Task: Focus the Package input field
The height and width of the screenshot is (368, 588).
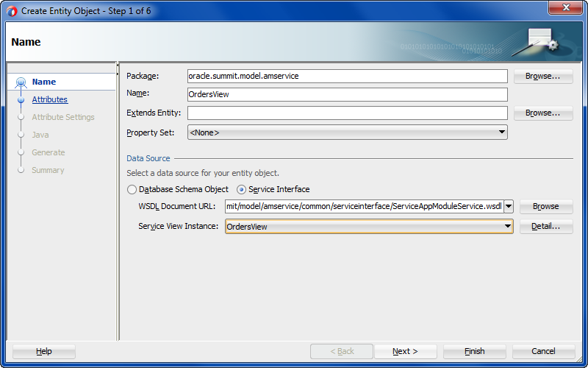Action: pyautogui.click(x=347, y=76)
